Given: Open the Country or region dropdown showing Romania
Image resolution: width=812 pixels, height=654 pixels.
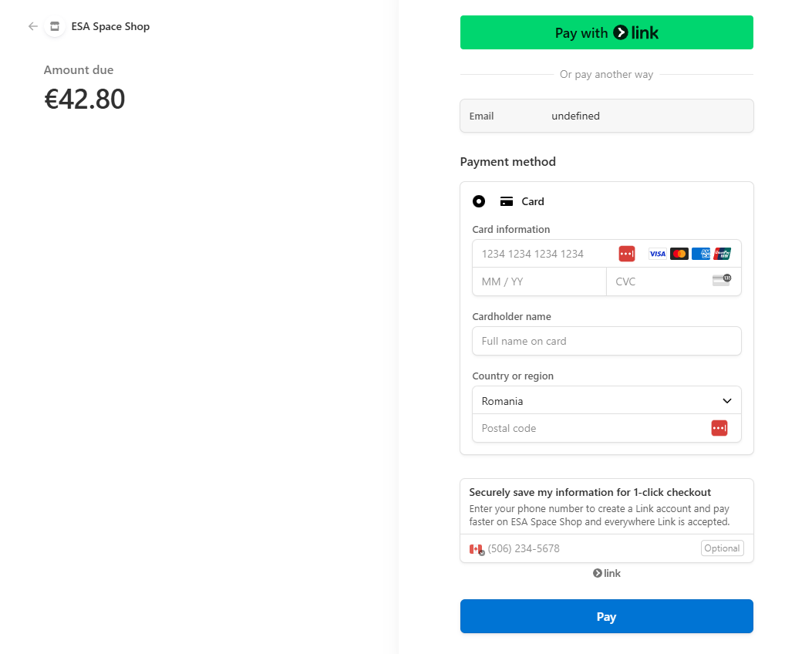Looking at the screenshot, I should (606, 401).
